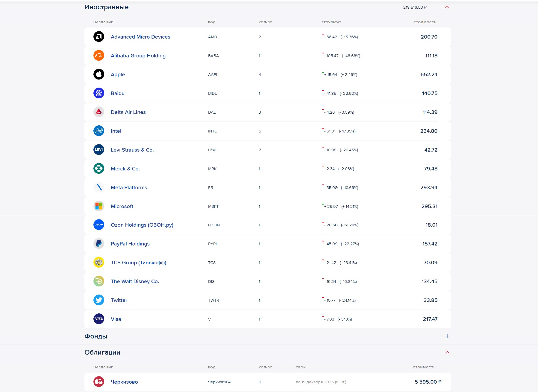
Task: Open the Черкизово bond link
Action: coord(124,382)
